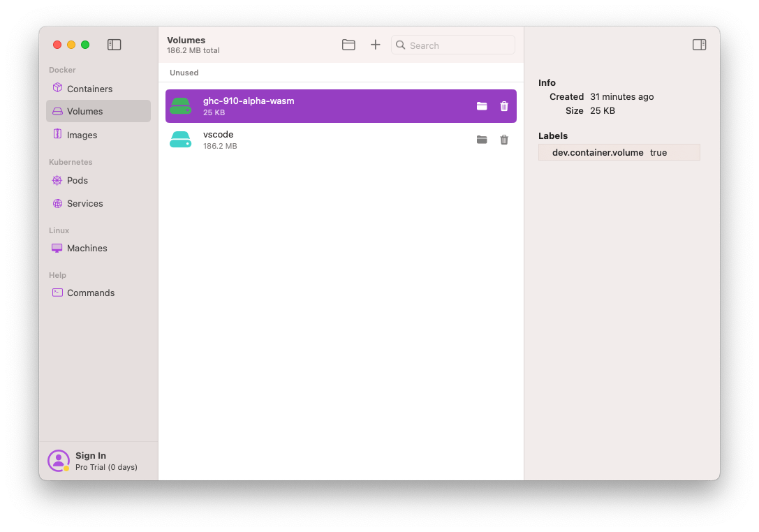
Task: Open vscode volume folder
Action: (482, 140)
